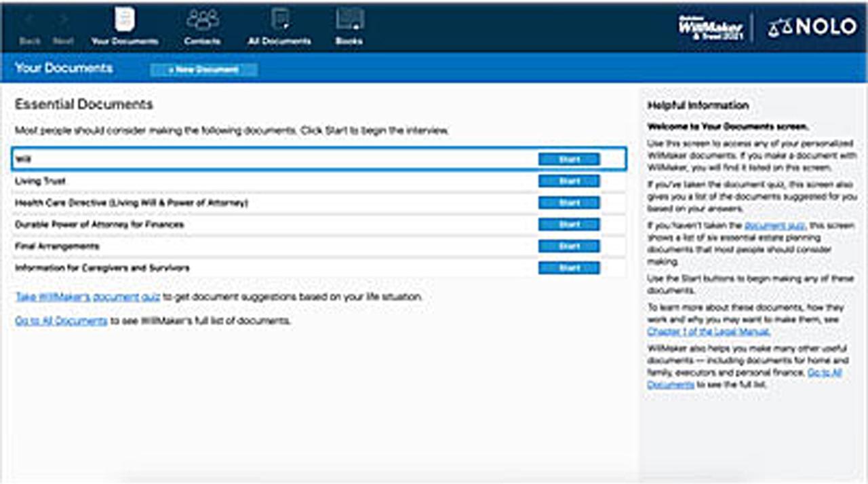Create a New Document
This screenshot has height=484, width=868.
coord(203,69)
